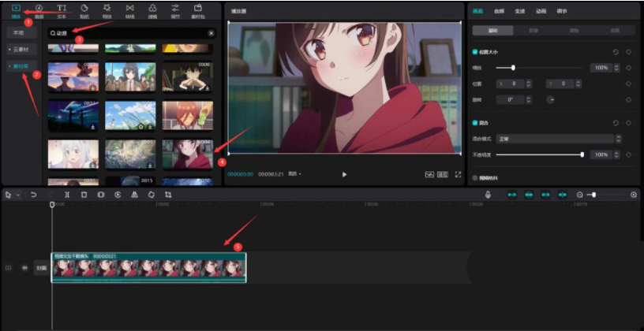The width and height of the screenshot is (644, 331).
Task: Click the freeze frame timeline icon
Action: pos(101,195)
